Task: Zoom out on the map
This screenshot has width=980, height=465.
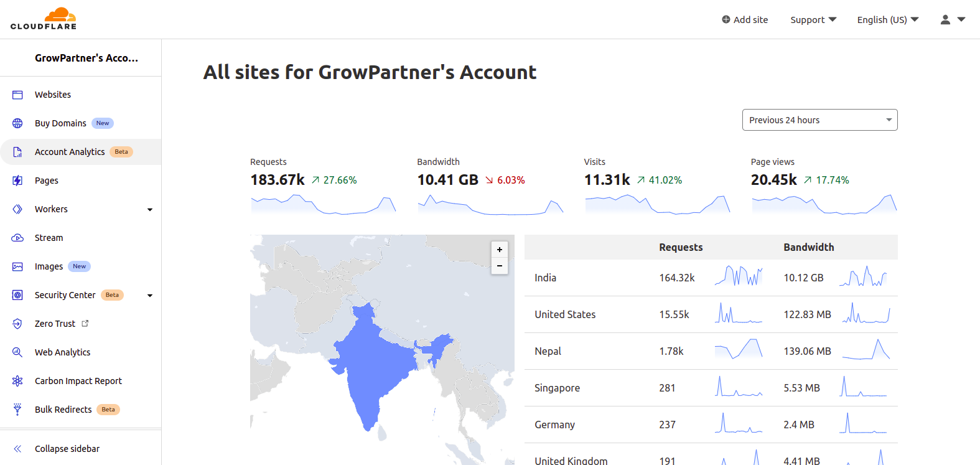Action: (500, 266)
